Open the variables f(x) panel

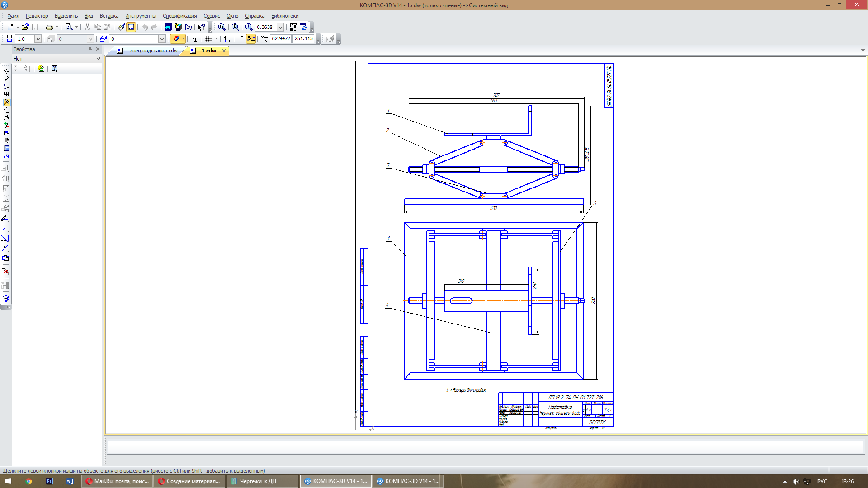click(189, 27)
